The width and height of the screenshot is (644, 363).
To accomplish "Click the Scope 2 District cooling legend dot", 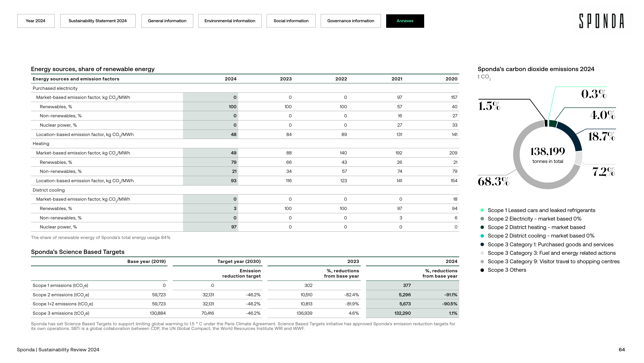I will pyautogui.click(x=482, y=236).
